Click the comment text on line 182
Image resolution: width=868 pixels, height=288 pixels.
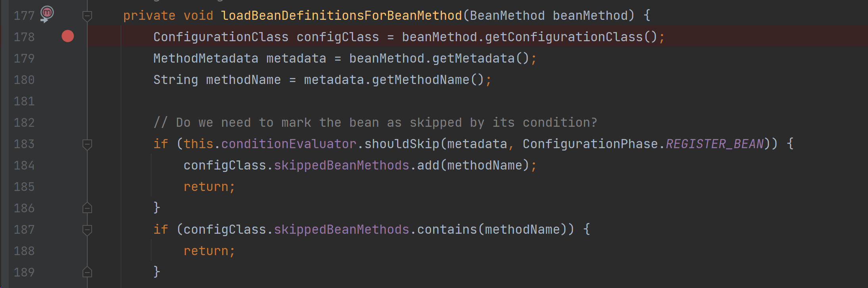[x=375, y=122]
